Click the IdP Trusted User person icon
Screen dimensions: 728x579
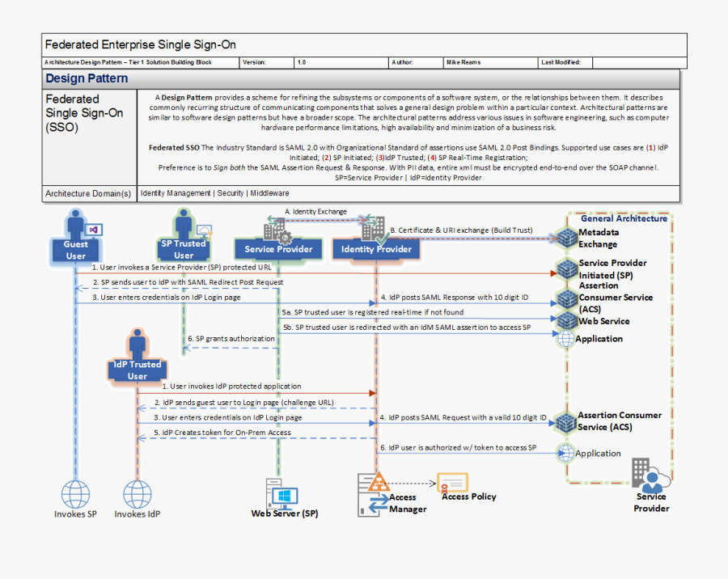coord(137,345)
